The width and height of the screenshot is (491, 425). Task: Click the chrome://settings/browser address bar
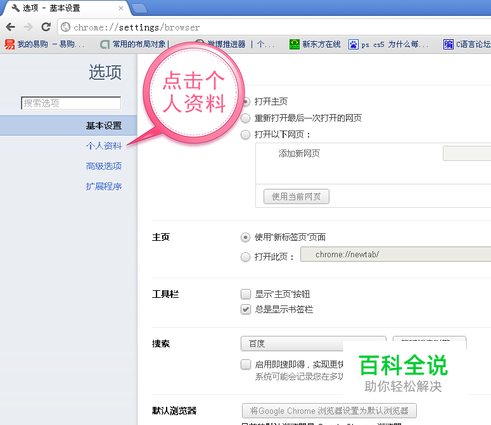click(x=274, y=27)
